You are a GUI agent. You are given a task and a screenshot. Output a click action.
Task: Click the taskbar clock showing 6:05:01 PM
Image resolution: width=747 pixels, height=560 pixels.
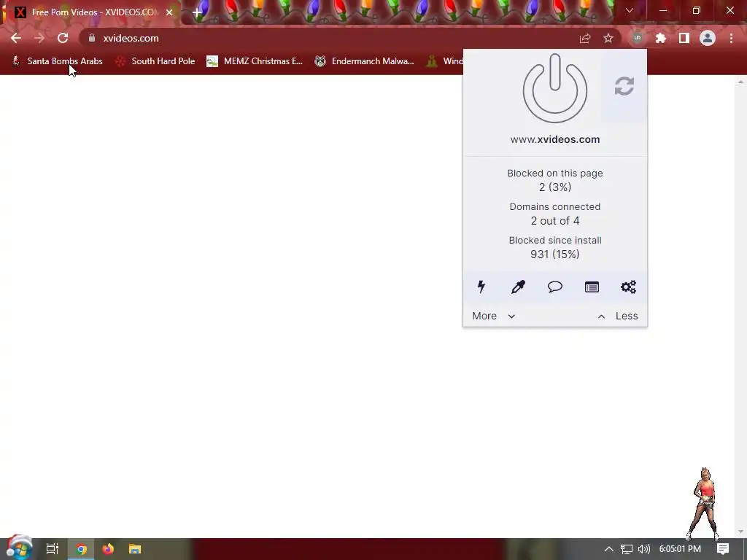click(x=680, y=549)
